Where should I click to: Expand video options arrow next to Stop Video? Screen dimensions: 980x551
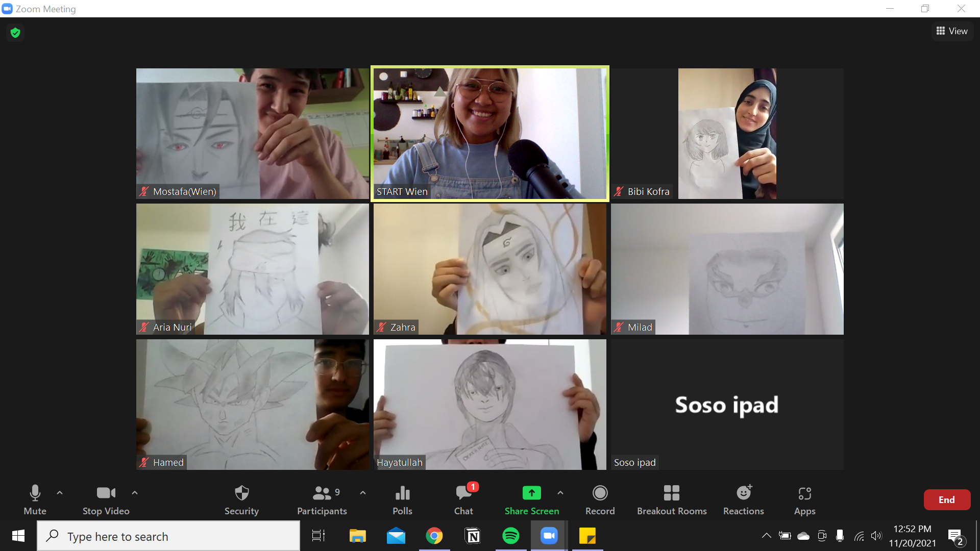[x=135, y=493]
